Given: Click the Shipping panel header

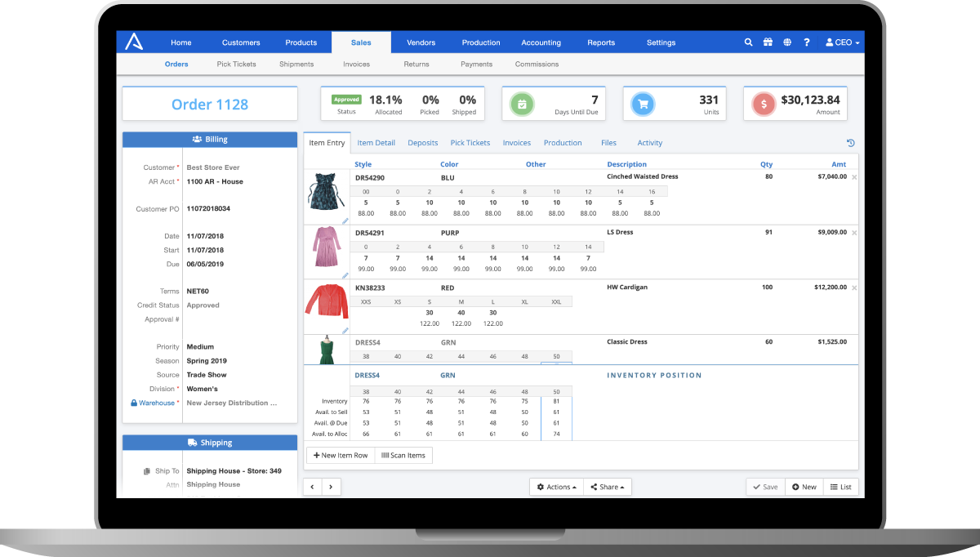Looking at the screenshot, I should coord(210,443).
